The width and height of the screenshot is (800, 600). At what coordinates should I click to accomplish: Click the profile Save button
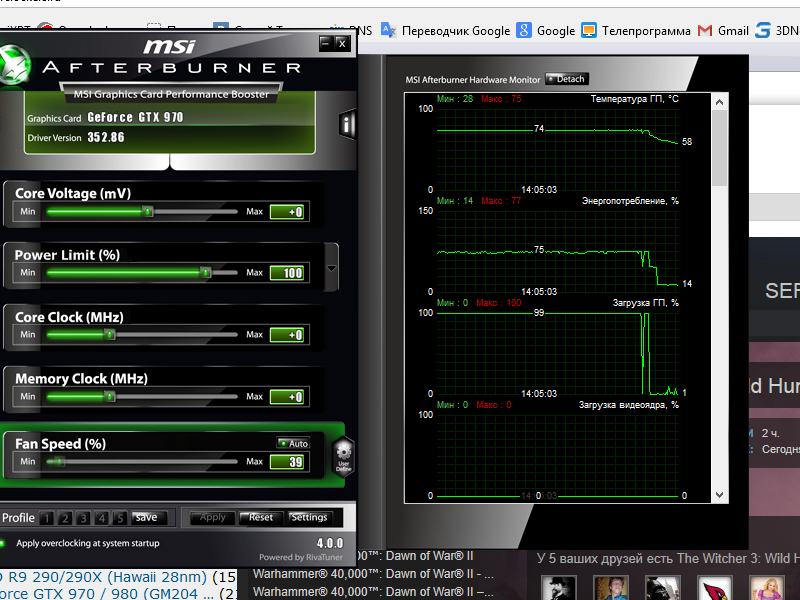[x=146, y=517]
